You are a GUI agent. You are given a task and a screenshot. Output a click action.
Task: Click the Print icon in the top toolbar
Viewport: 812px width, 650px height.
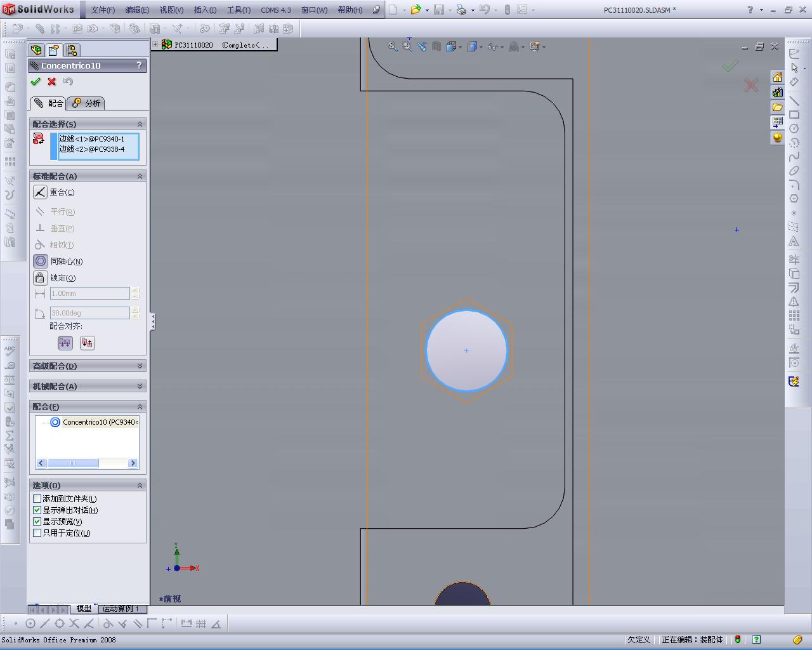pos(461,10)
